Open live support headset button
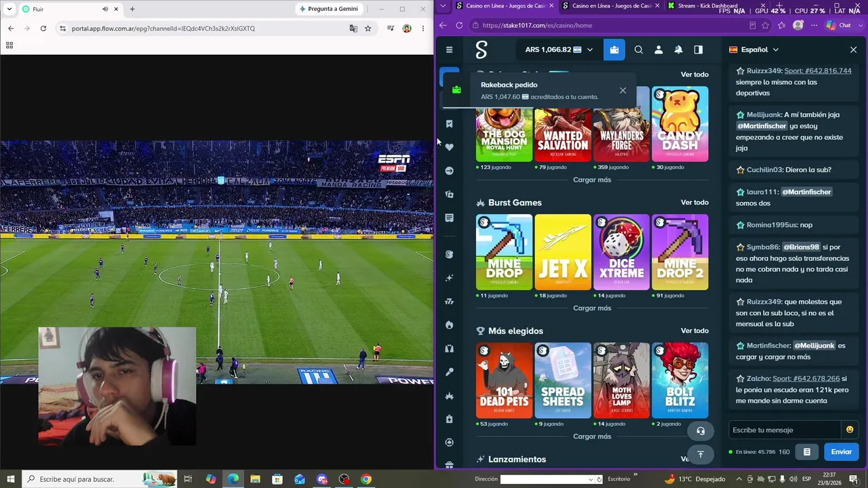The width and height of the screenshot is (868, 488). click(x=701, y=431)
